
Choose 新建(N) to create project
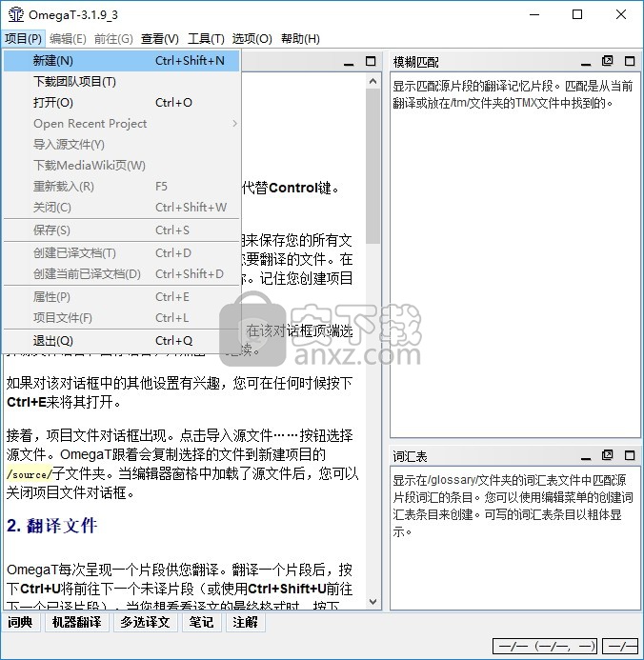click(x=122, y=61)
